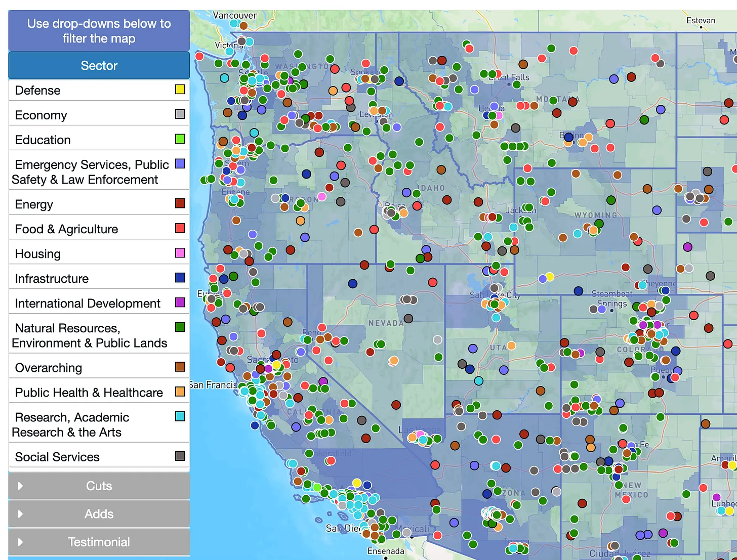Toggle the pink Housing sector box
The width and height of the screenshot is (737, 560).
(x=180, y=253)
